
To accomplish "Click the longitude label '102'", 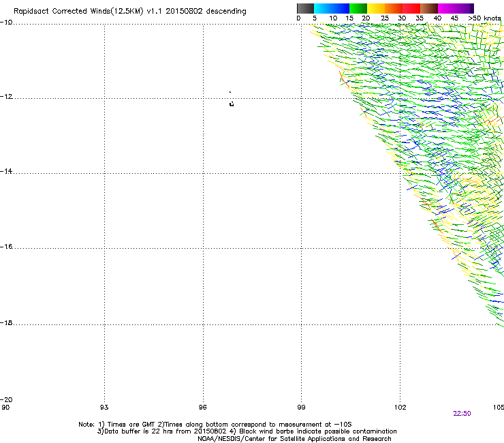I will tap(400, 408).
